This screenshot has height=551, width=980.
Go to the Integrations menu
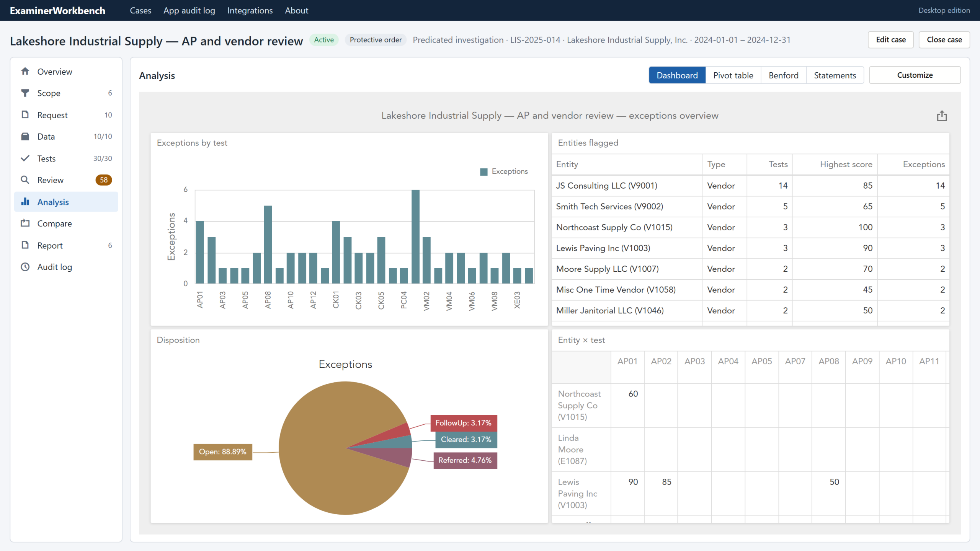click(250, 11)
